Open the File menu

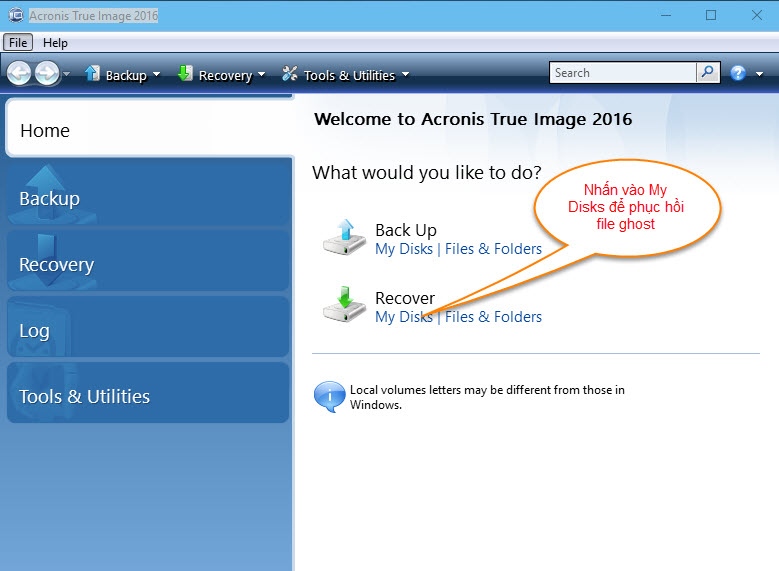18,43
